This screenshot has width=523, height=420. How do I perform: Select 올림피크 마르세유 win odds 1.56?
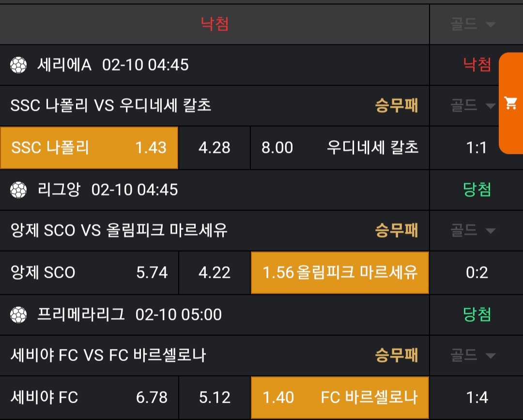coord(339,273)
